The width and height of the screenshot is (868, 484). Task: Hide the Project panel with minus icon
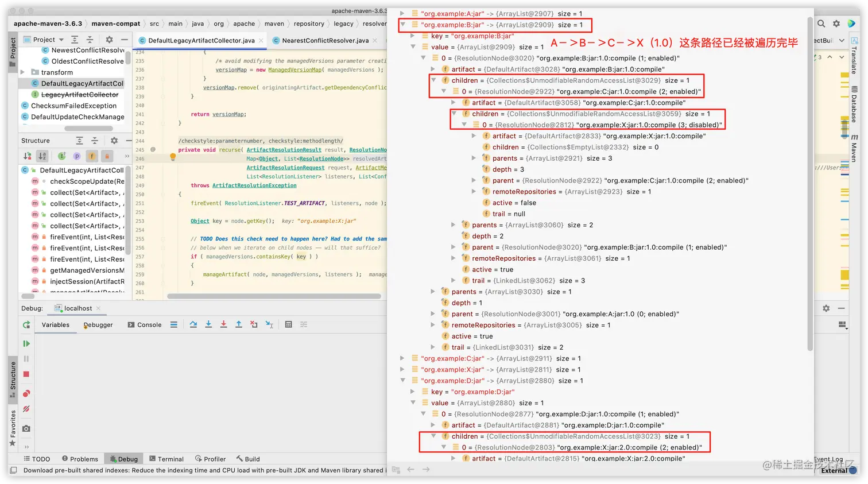coord(124,40)
